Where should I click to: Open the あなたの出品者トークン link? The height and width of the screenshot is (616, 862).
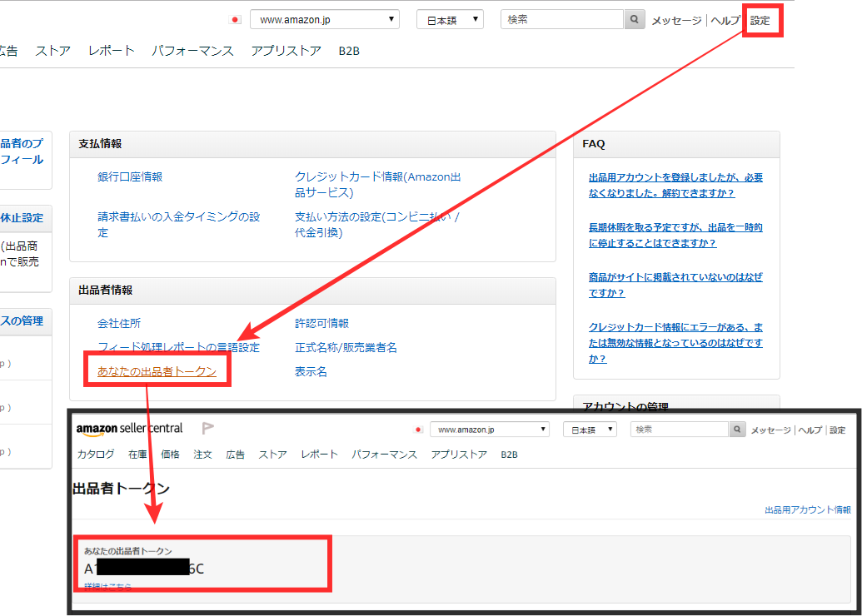click(157, 371)
